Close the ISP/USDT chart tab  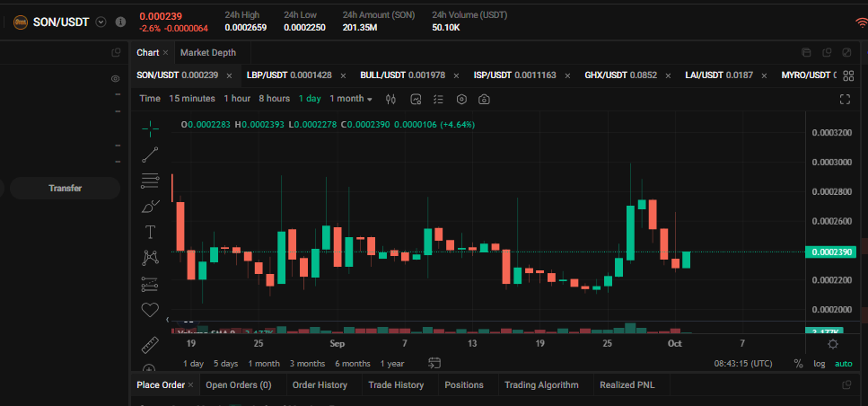click(x=567, y=75)
